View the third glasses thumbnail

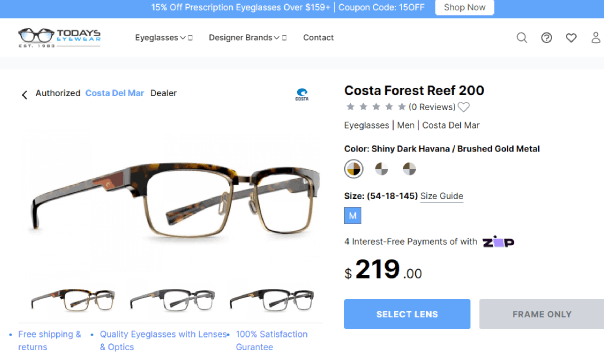(x=272, y=300)
